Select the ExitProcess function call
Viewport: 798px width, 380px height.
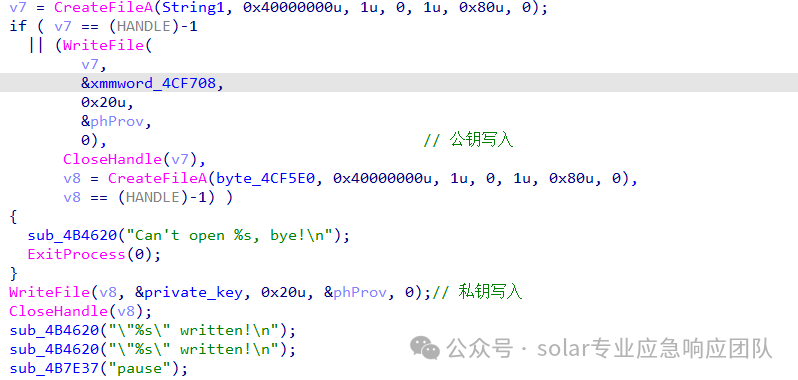(x=76, y=254)
